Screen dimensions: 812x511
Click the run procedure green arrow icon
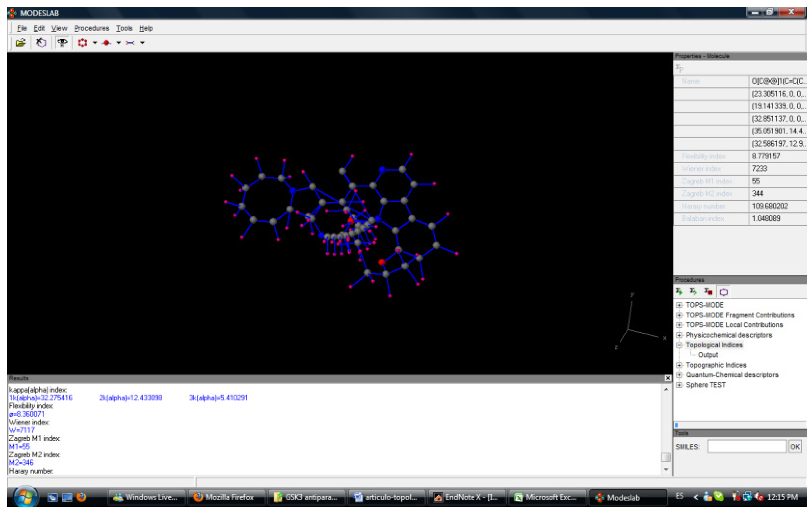[679, 292]
